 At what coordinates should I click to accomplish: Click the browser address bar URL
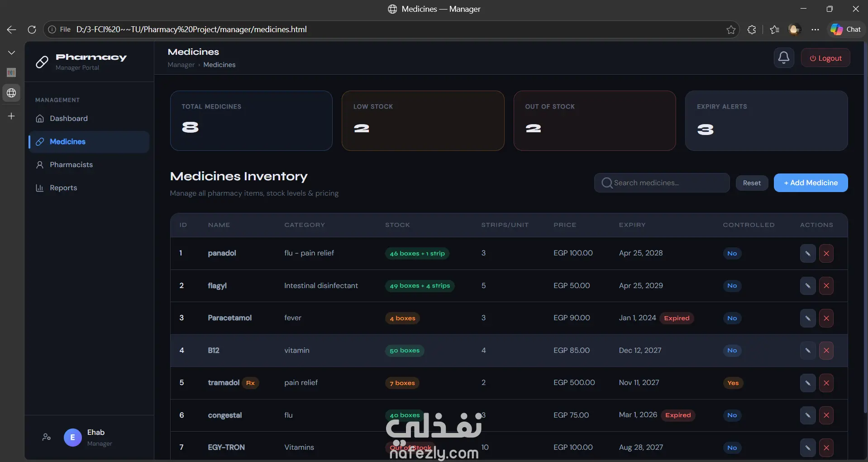point(191,29)
